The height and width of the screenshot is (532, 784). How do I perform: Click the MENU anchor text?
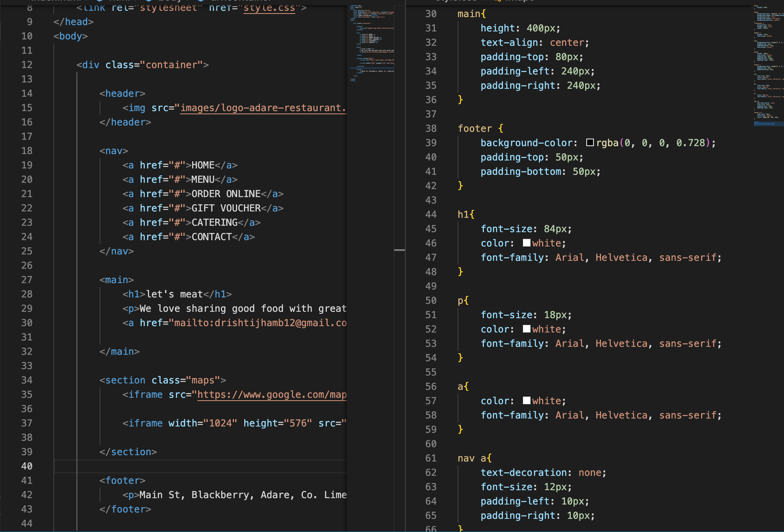pos(203,180)
